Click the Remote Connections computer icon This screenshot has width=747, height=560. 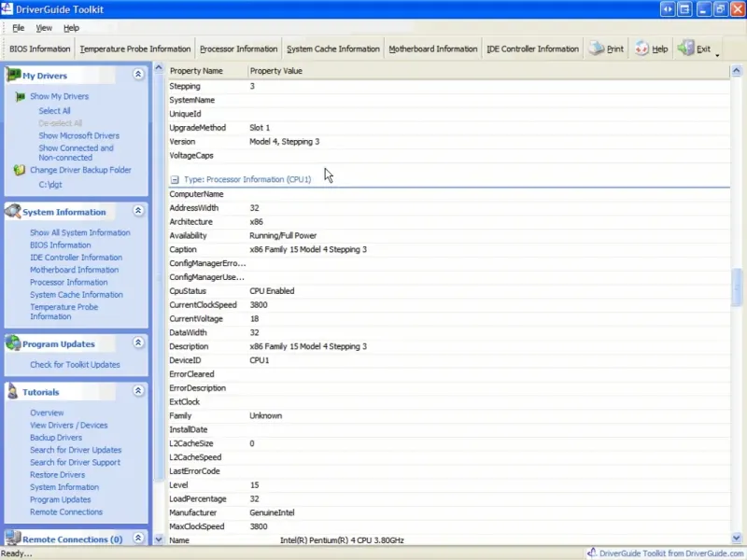click(13, 539)
